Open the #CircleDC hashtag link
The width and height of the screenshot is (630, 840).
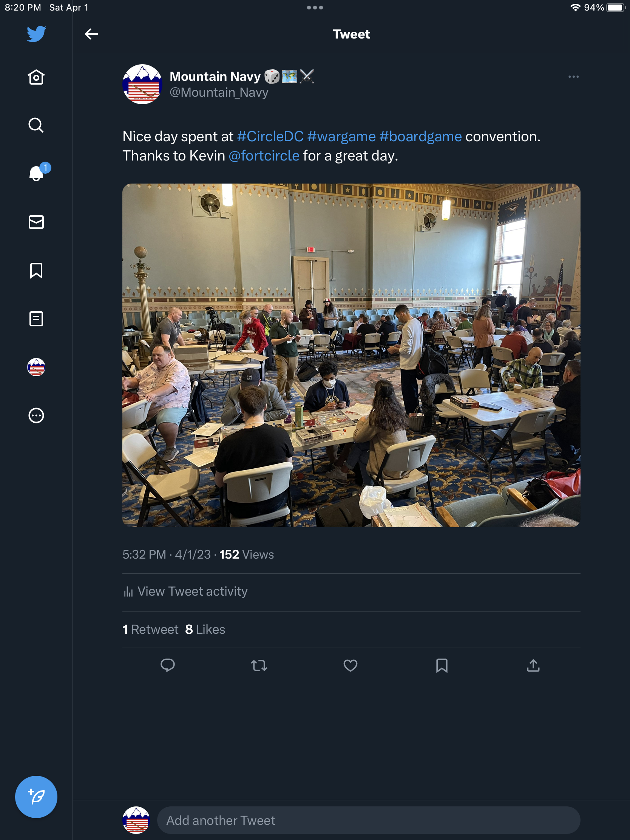(x=270, y=137)
